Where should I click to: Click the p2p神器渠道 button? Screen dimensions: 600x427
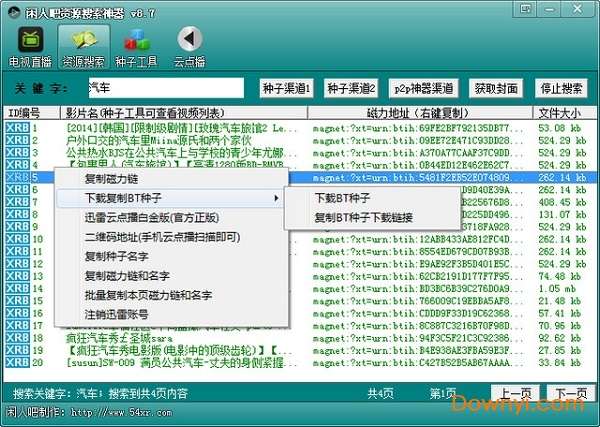(424, 89)
